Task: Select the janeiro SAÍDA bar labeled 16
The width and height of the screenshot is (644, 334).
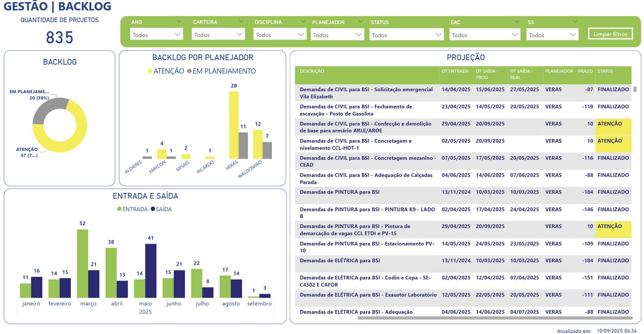Action: click(37, 287)
